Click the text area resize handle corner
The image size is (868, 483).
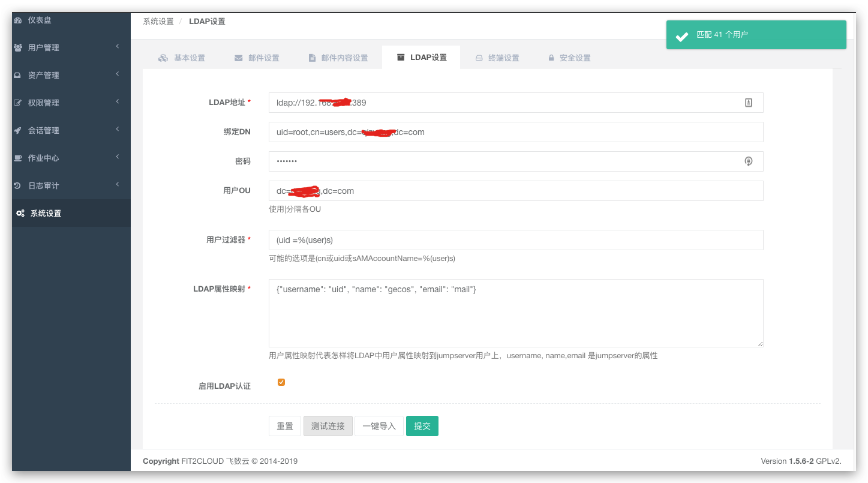pos(760,344)
